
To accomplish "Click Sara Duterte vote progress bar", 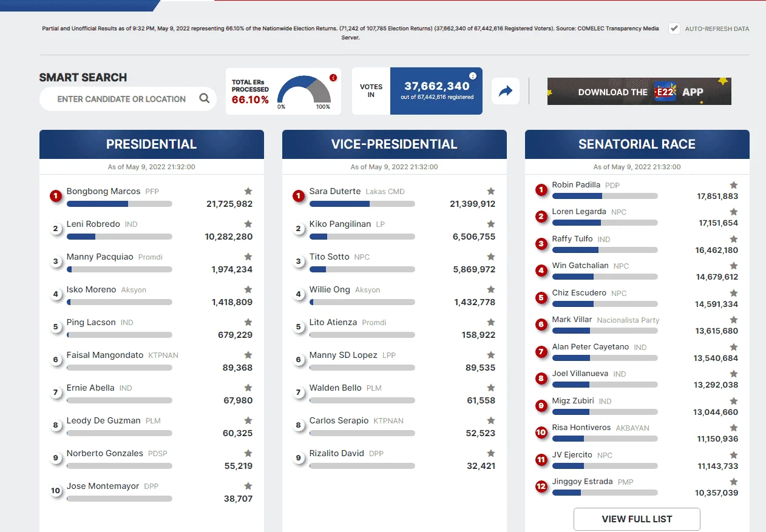I will 362,204.
